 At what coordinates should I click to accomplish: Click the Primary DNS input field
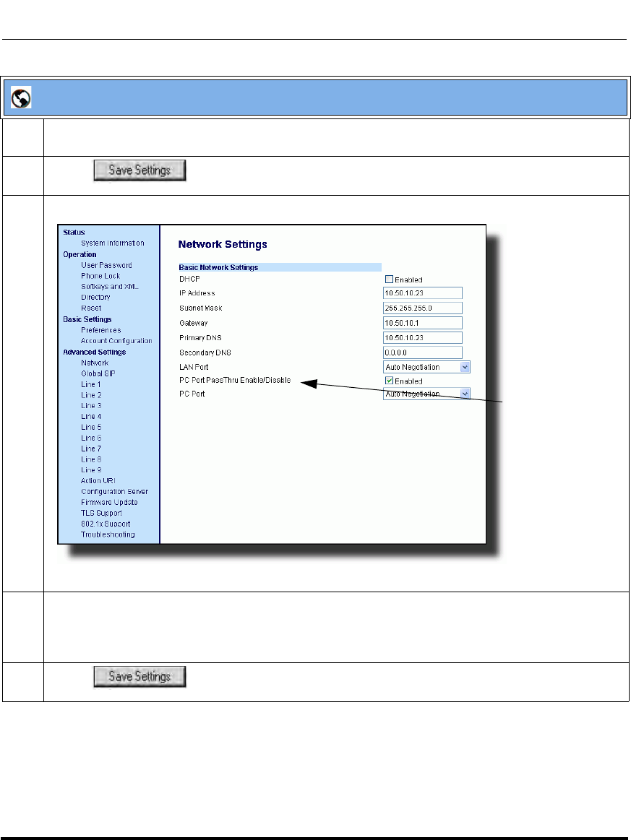tap(422, 337)
